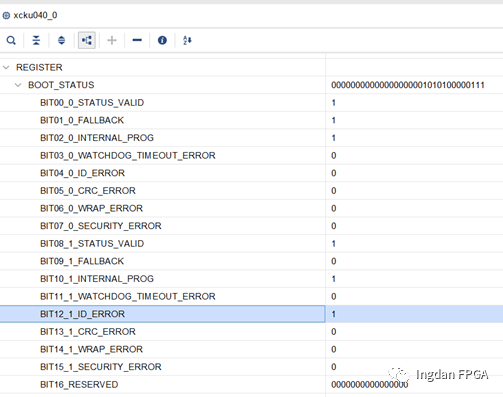Screen dimensions: 503x397
Task: Toggle the group by category tree view
Action: pos(87,40)
